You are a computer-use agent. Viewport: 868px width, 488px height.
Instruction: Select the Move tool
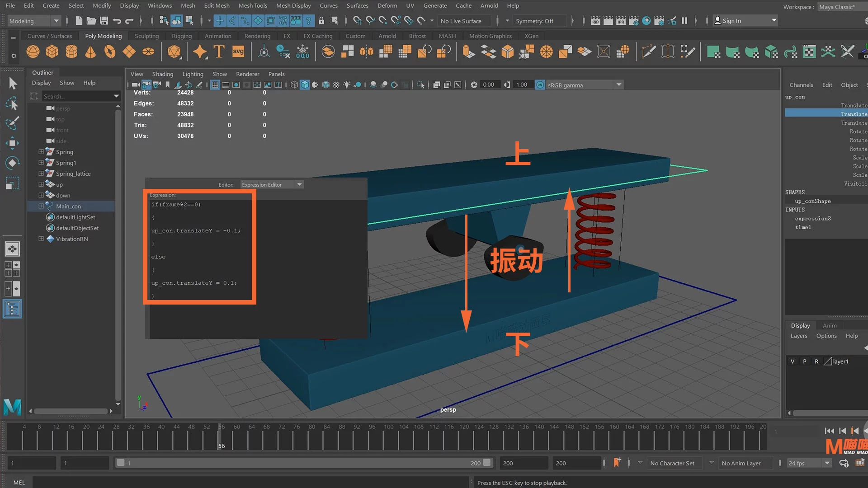pyautogui.click(x=12, y=143)
